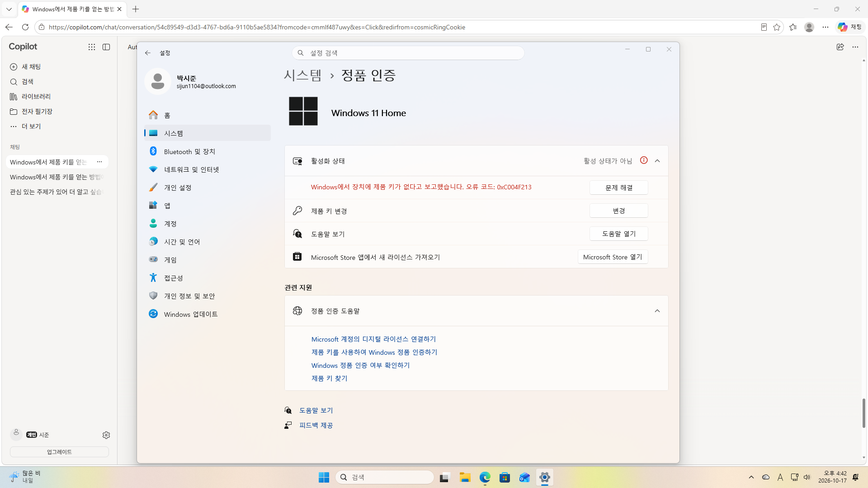This screenshot has width=868, height=488.
Task: Open Microsoft 계정의 디지털 라이선스 연결하기 link
Action: point(373,339)
